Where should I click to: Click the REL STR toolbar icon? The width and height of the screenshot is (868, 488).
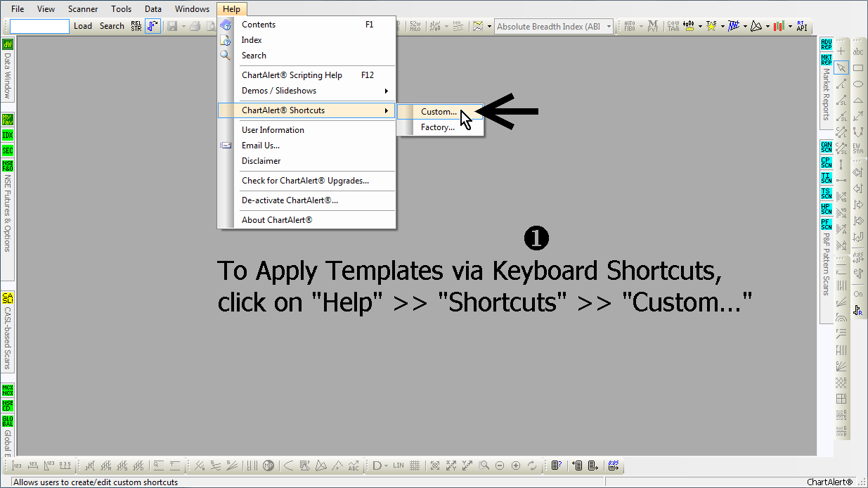pos(136,26)
